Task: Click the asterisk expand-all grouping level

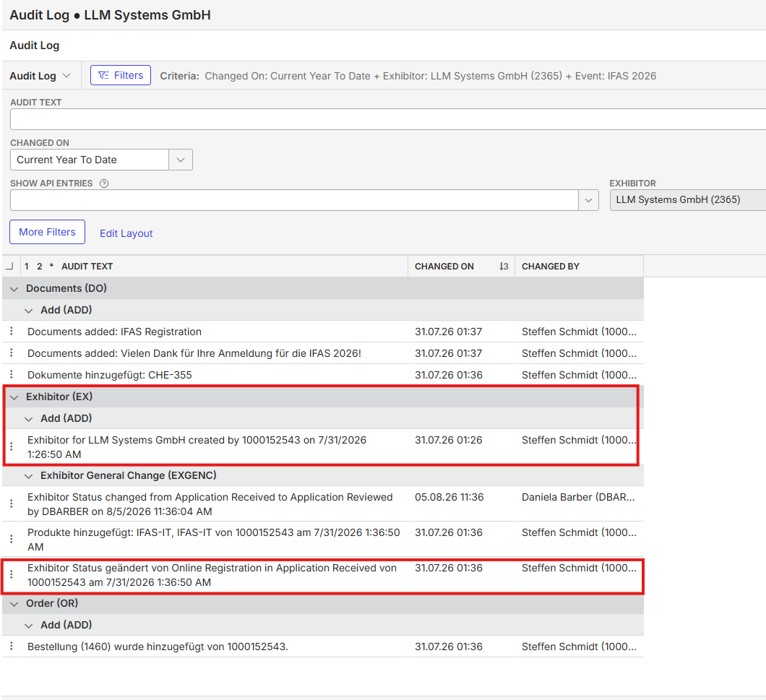Action: pyautogui.click(x=51, y=267)
